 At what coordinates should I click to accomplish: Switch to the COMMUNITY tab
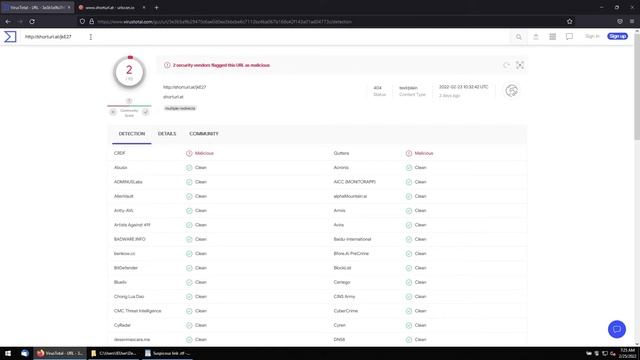(x=204, y=134)
